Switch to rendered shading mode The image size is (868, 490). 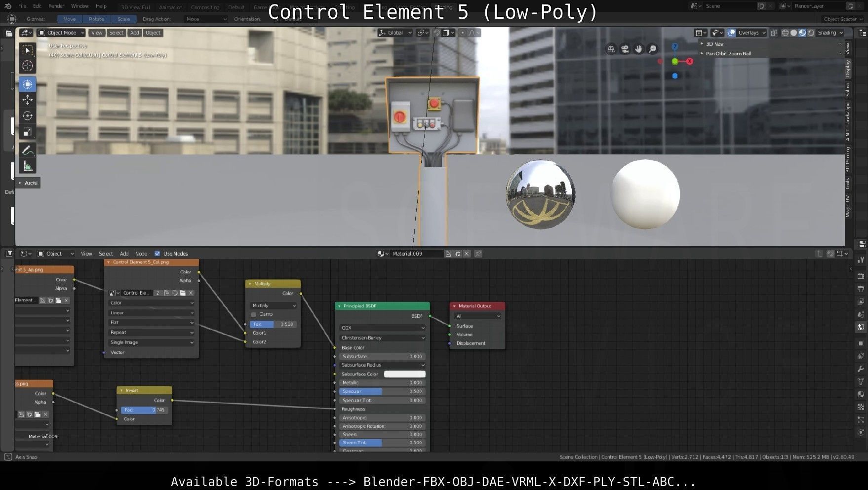[811, 33]
